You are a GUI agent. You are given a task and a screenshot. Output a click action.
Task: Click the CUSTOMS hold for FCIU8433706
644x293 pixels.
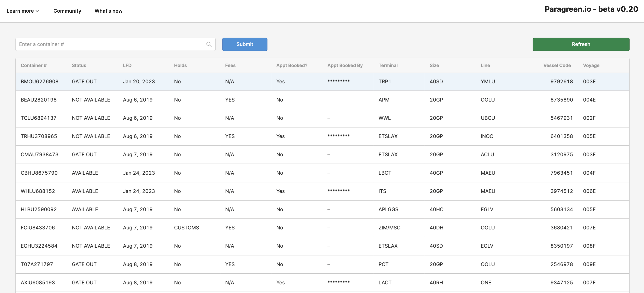[x=186, y=227]
